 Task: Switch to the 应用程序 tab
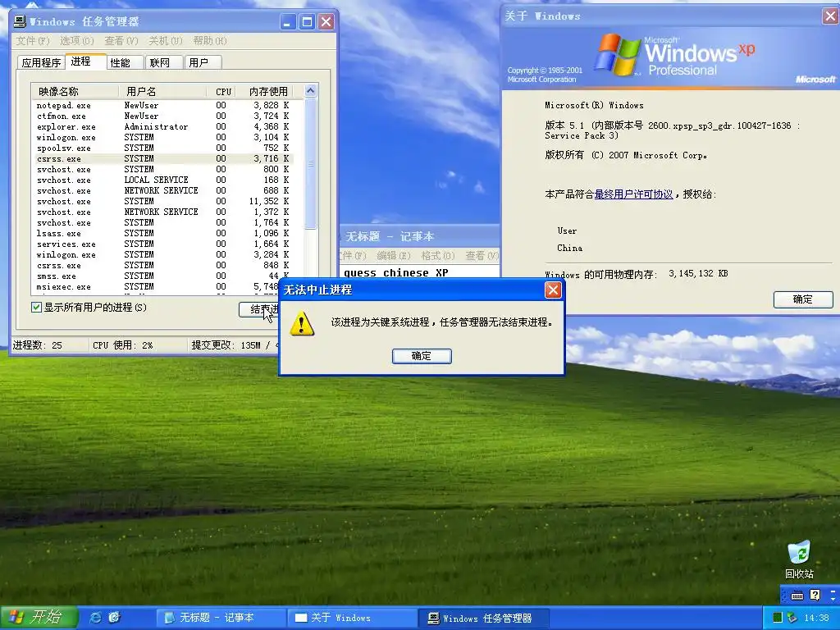click(41, 62)
